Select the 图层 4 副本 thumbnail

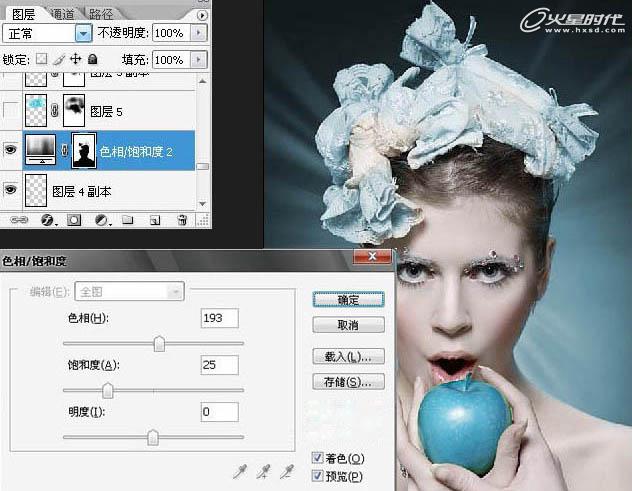click(x=36, y=190)
